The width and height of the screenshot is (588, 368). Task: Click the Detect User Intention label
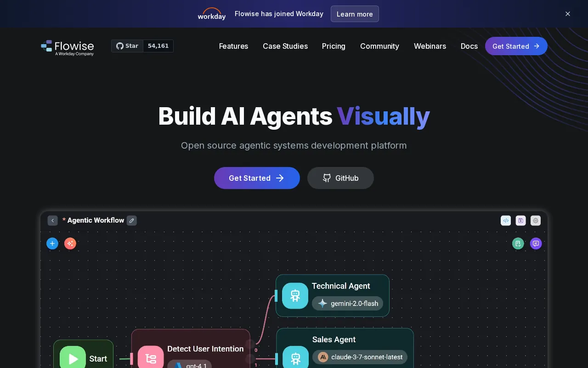click(x=205, y=349)
